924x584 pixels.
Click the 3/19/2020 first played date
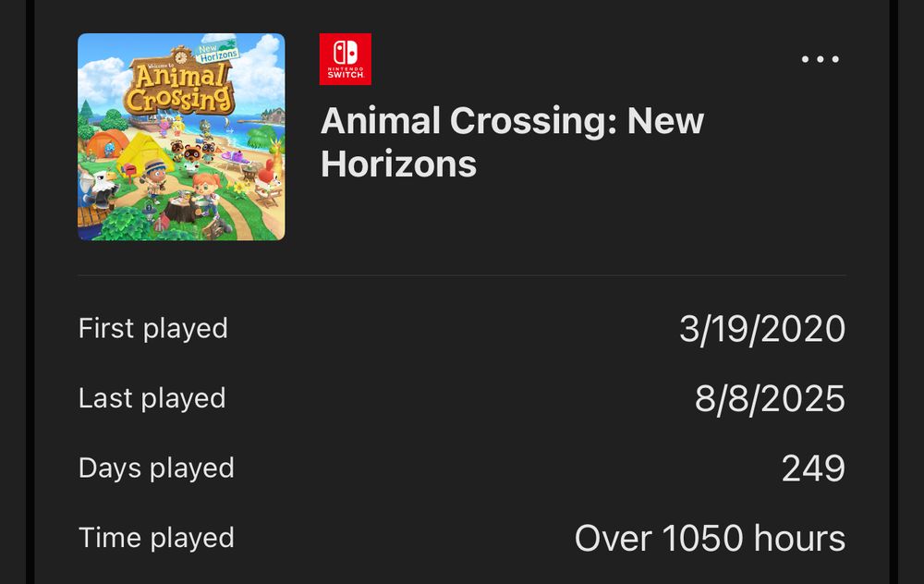click(x=761, y=329)
